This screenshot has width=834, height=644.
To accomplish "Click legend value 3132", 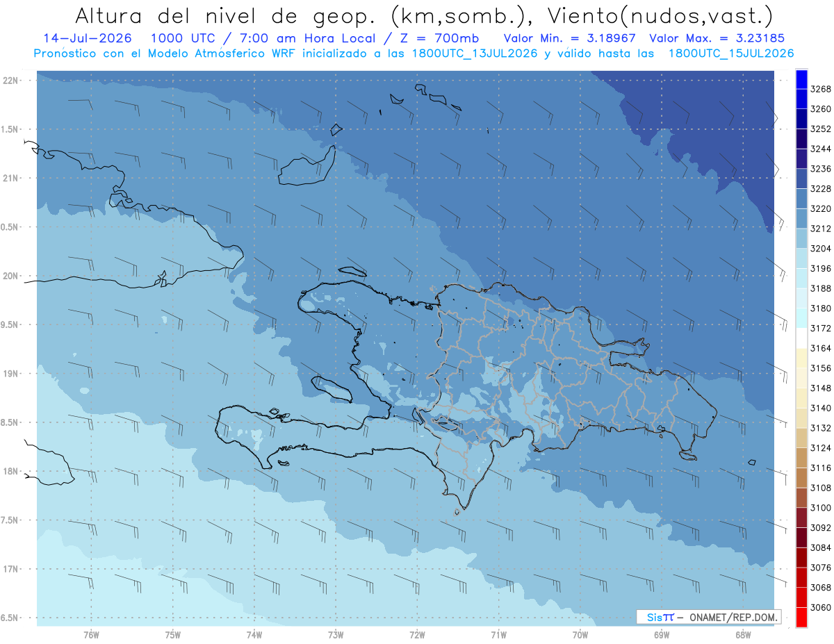I will point(820,428).
